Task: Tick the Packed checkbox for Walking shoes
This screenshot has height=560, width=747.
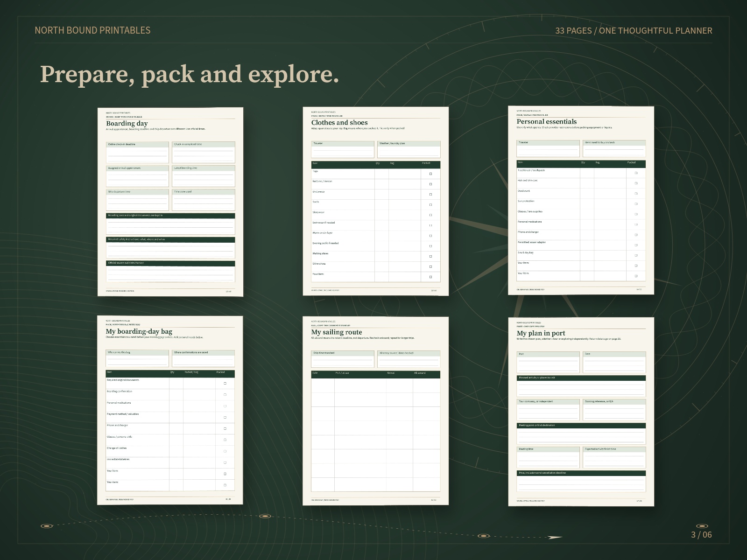Action: coord(430,256)
